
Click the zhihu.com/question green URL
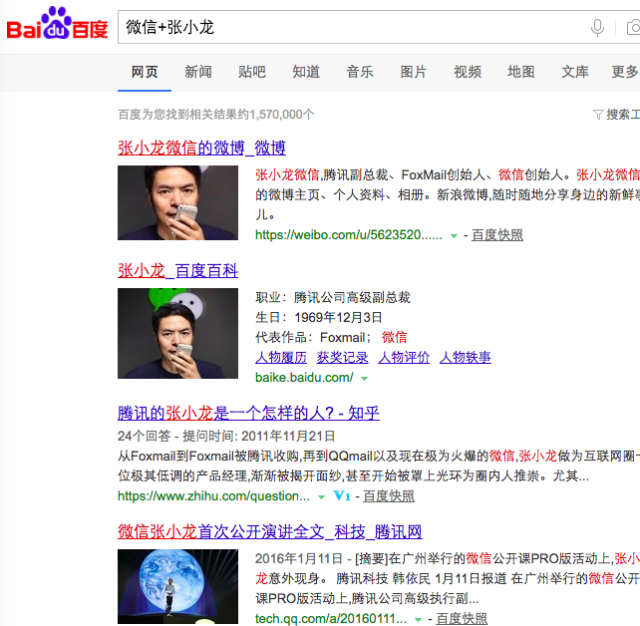pos(213,496)
